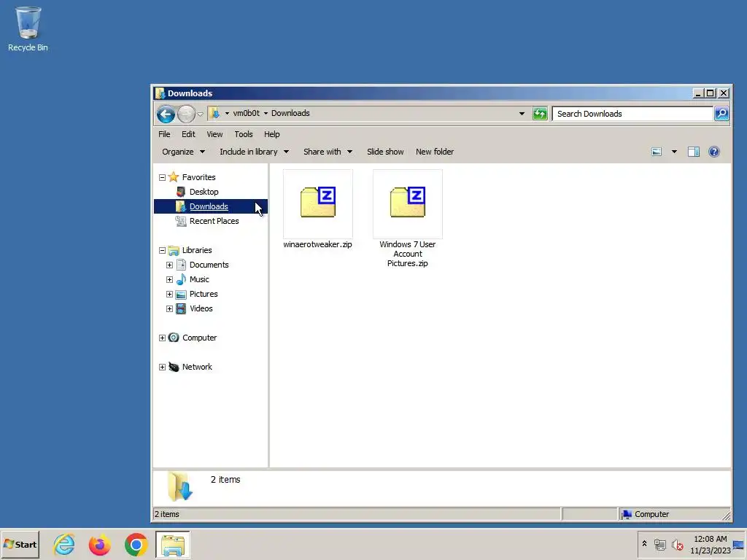Open the address bar history dropdown

(x=522, y=113)
